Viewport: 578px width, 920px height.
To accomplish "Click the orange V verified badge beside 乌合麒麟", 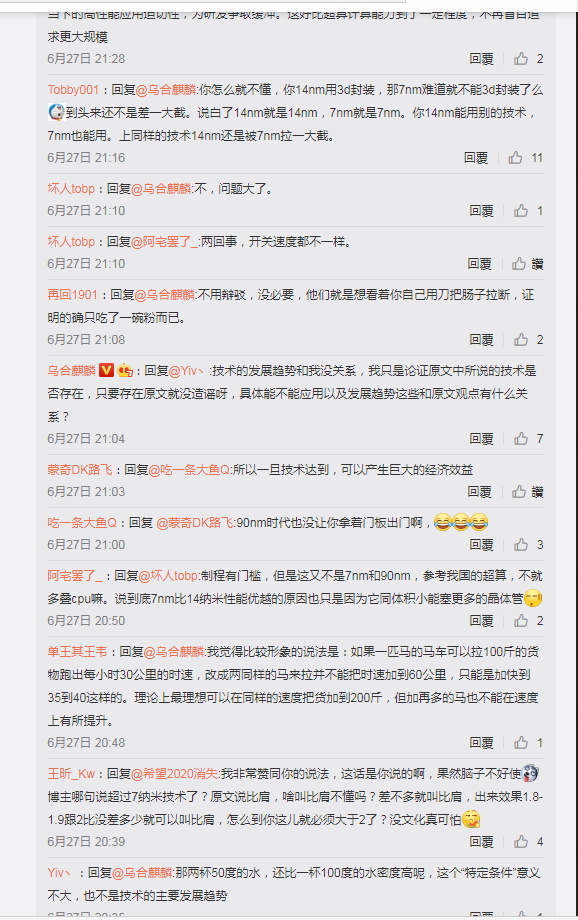I will click(x=106, y=371).
